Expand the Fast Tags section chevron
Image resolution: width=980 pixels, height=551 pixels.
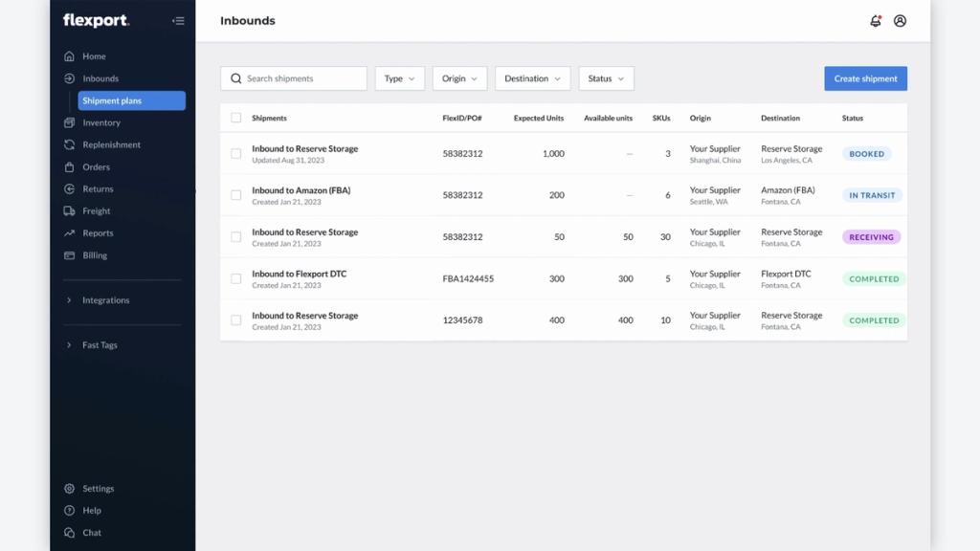69,344
